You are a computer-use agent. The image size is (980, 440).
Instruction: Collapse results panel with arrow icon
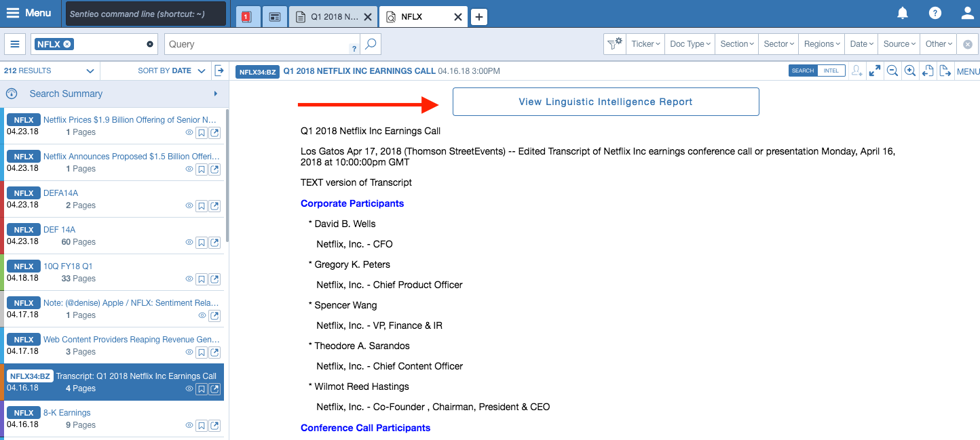point(219,71)
